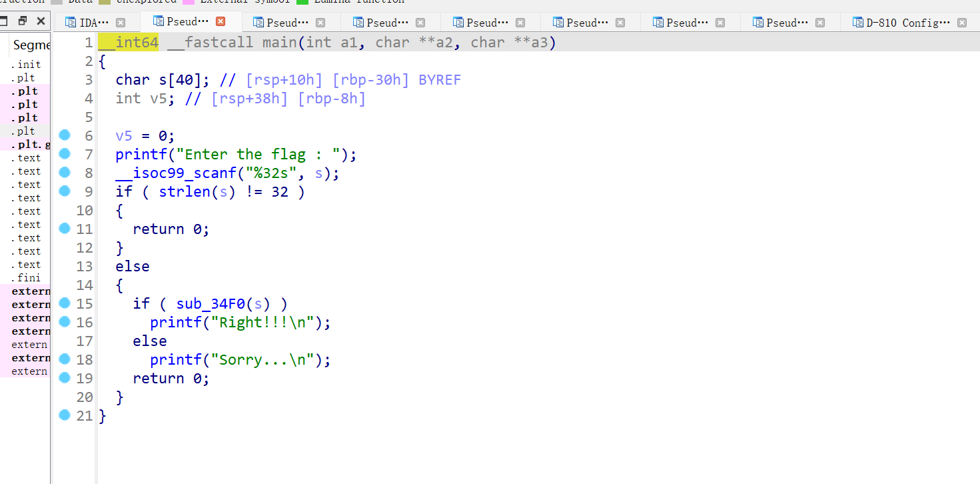Close the D-810 Config tab
This screenshot has height=484, width=980.
962,22
